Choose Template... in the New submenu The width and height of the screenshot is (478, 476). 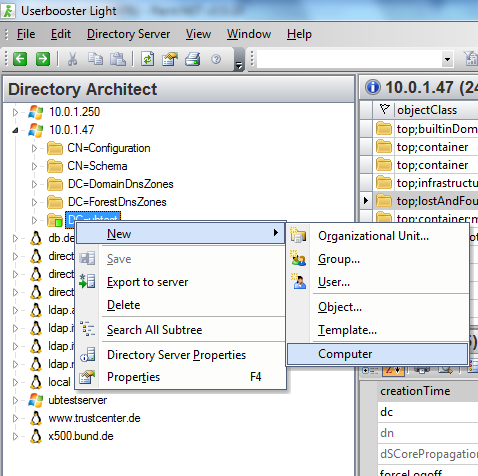378,330
